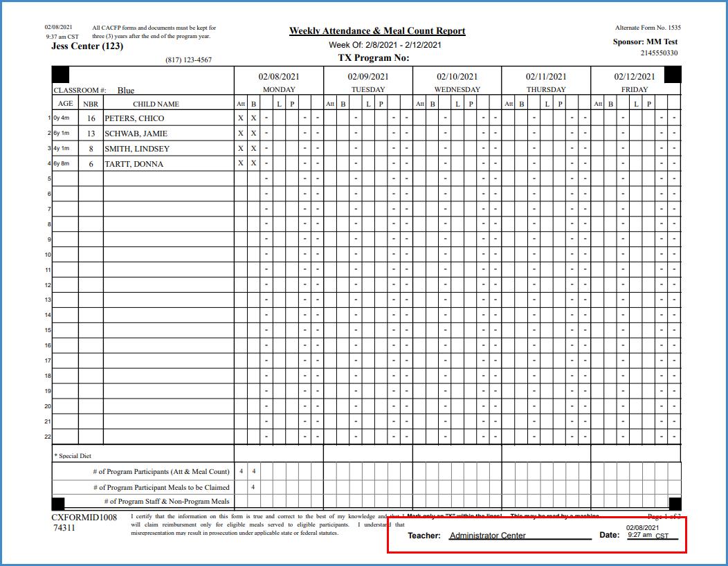Select the sponsor number 2145550330
This screenshot has width=728, height=566.
pos(659,53)
